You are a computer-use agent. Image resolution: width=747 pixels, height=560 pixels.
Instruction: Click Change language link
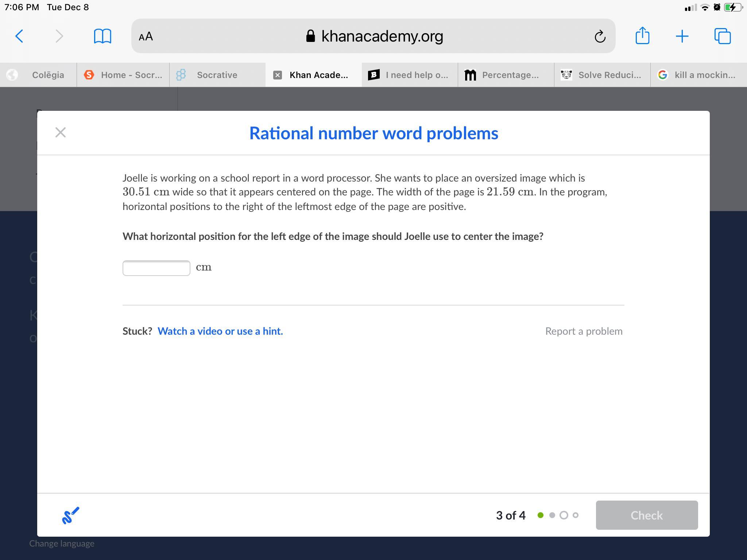(62, 543)
